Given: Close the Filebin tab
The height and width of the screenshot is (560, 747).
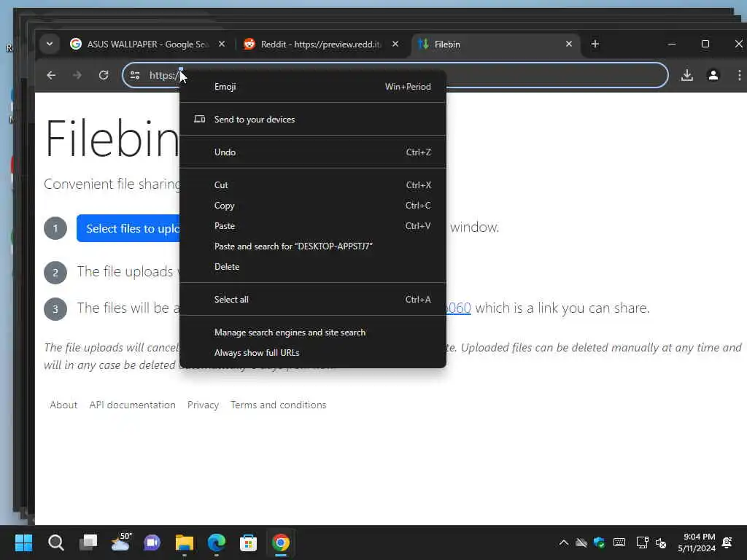Looking at the screenshot, I should pos(569,44).
